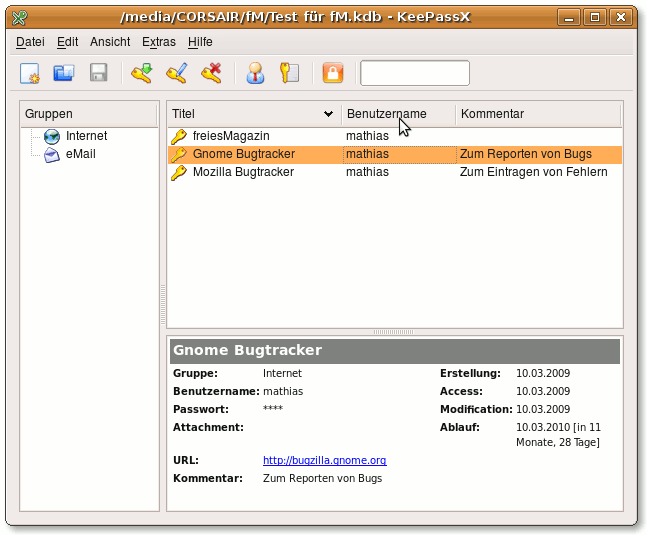Screen dimensions: 647x535
Task: Select the Internet group label
Action: (86, 136)
